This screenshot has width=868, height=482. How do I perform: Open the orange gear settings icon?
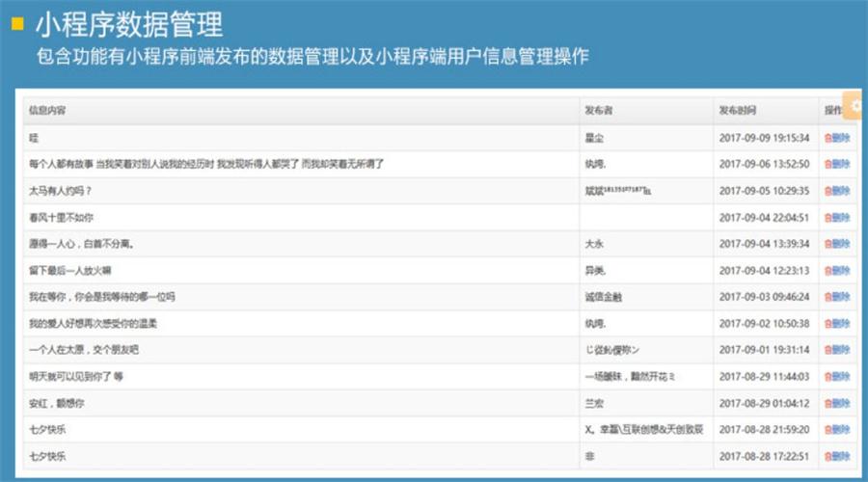[x=855, y=105]
